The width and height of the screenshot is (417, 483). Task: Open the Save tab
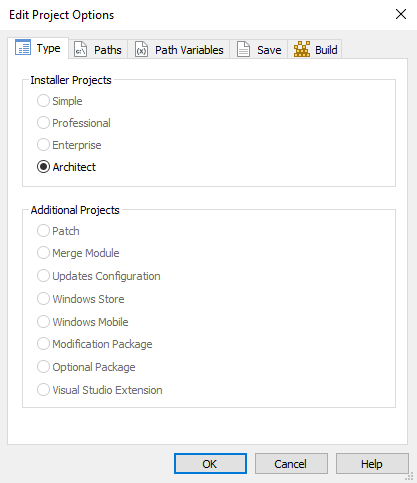[259, 49]
